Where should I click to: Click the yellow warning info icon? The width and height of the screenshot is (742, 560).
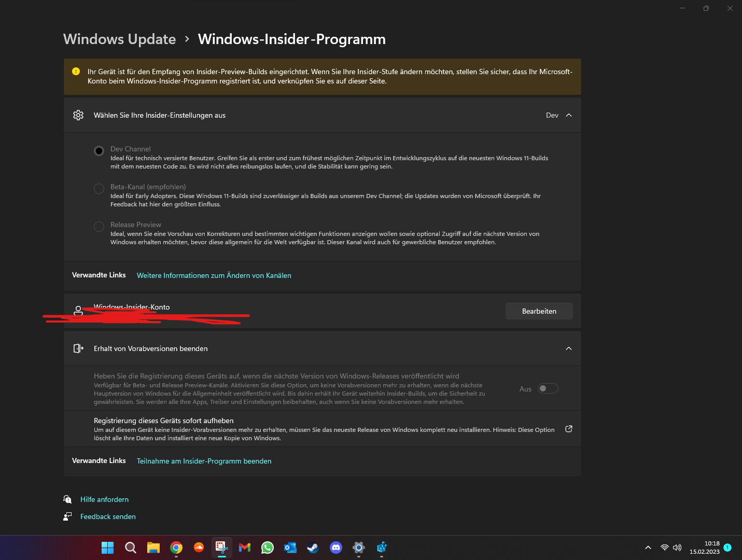coord(76,72)
